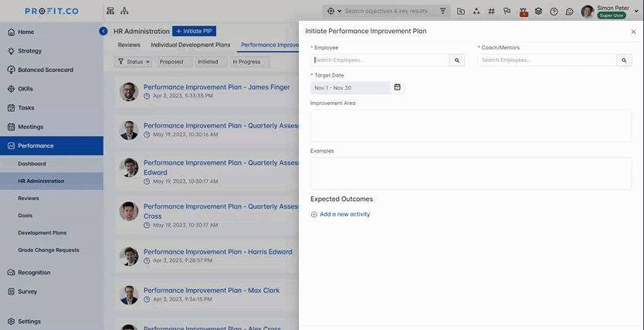Click the hashtag icon in top bar
The height and width of the screenshot is (330, 644).
click(x=491, y=12)
